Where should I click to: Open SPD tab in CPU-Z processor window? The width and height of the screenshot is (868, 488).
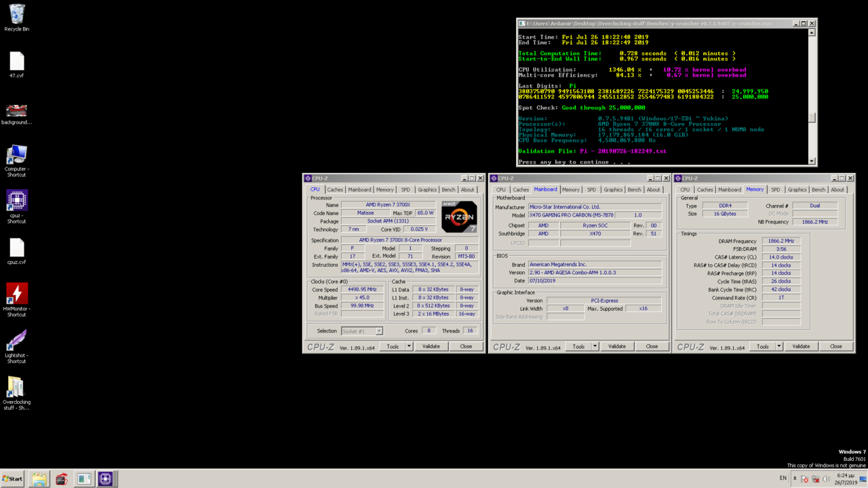coord(406,190)
